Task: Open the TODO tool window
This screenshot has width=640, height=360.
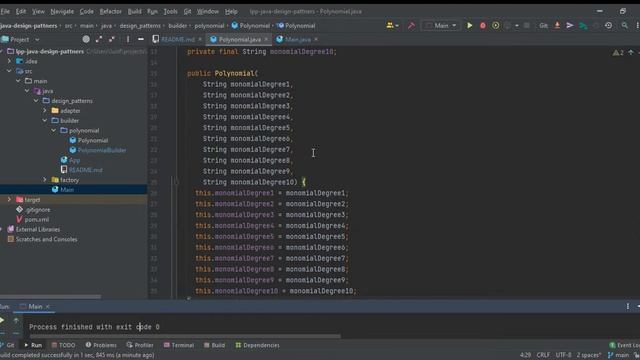Action: (x=63, y=345)
